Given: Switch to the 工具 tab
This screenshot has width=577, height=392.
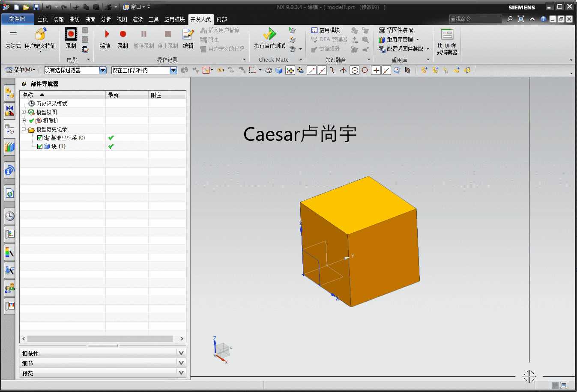Looking at the screenshot, I should (x=154, y=19).
